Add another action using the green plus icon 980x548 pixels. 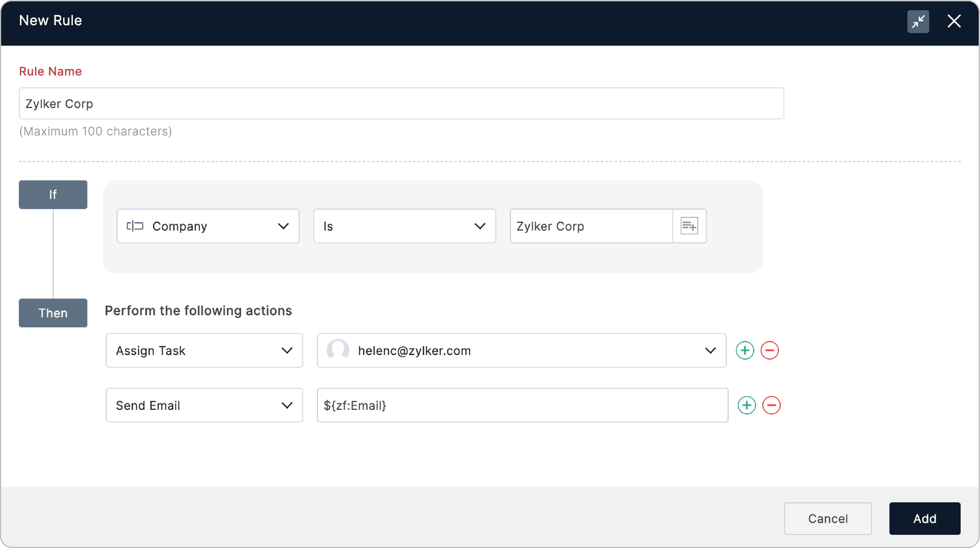click(745, 350)
